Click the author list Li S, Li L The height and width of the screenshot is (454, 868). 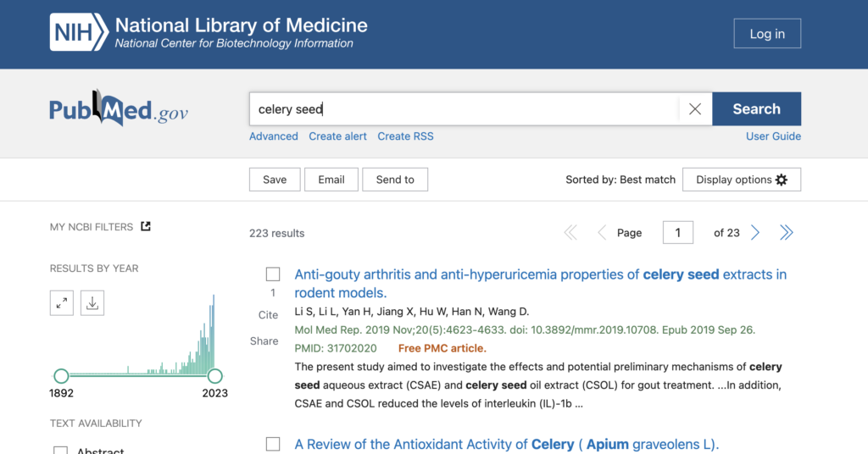[412, 312]
